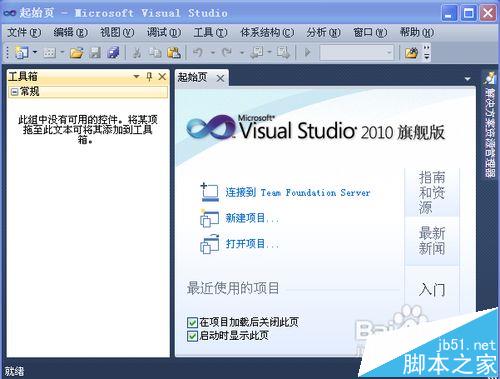
Task: Click the new project icon beside 新建项目
Action: [x=210, y=218]
